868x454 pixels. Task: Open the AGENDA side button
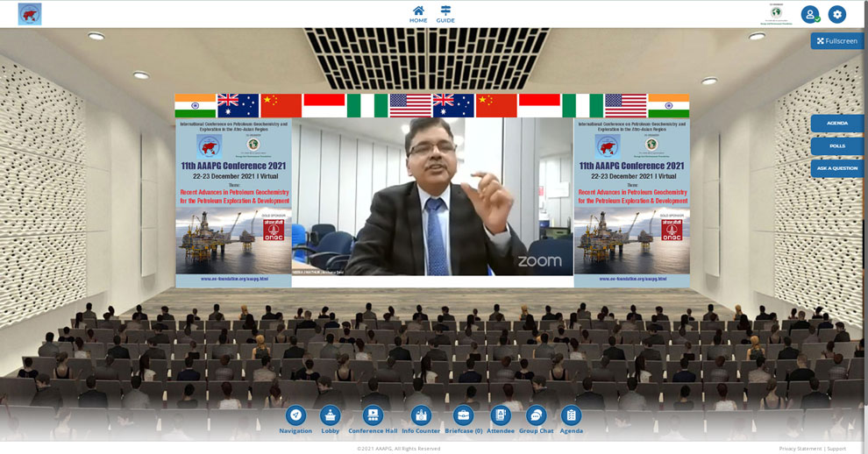pyautogui.click(x=837, y=123)
